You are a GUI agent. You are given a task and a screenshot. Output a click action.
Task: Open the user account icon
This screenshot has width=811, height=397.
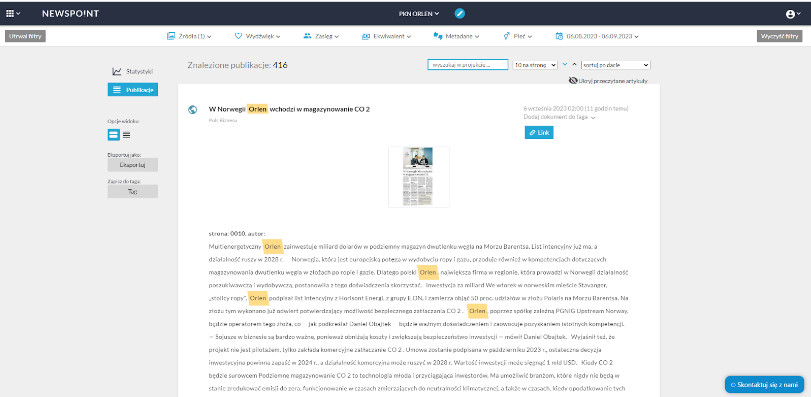pyautogui.click(x=793, y=14)
